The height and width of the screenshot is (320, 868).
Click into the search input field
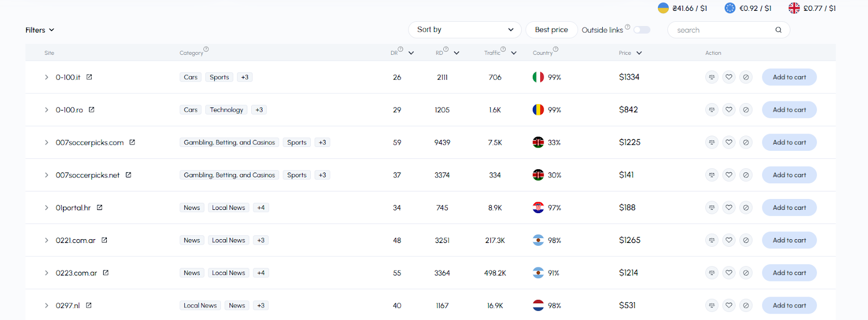click(x=723, y=30)
